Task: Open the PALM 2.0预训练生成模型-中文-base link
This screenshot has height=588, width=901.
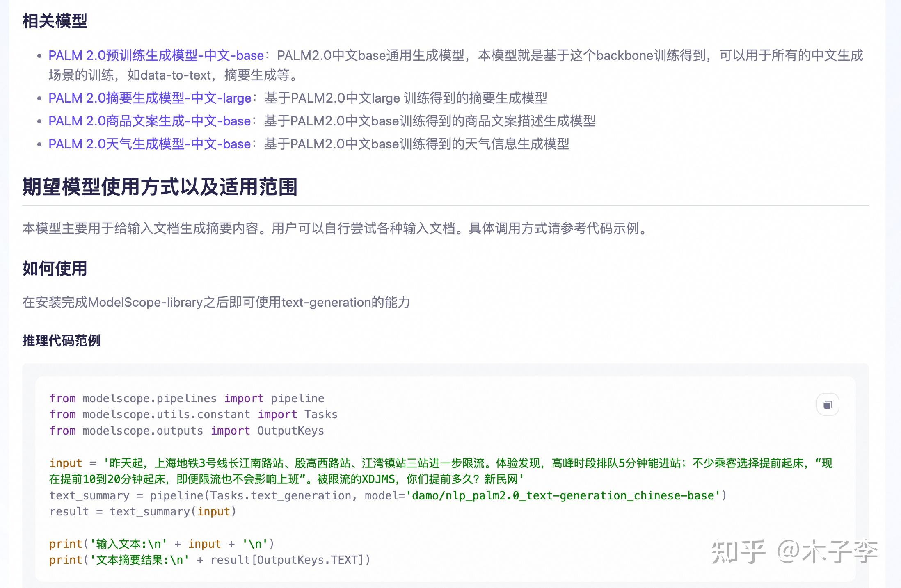Action: pos(155,55)
